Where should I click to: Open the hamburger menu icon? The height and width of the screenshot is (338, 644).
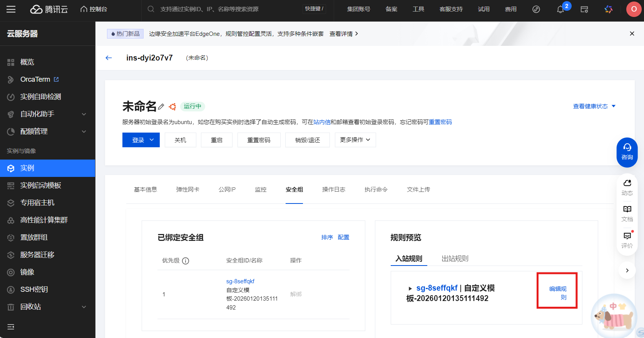coord(11,9)
